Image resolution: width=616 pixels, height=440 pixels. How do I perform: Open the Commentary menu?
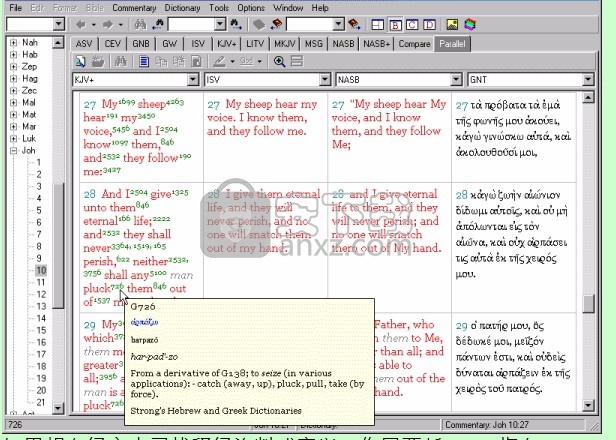(134, 7)
